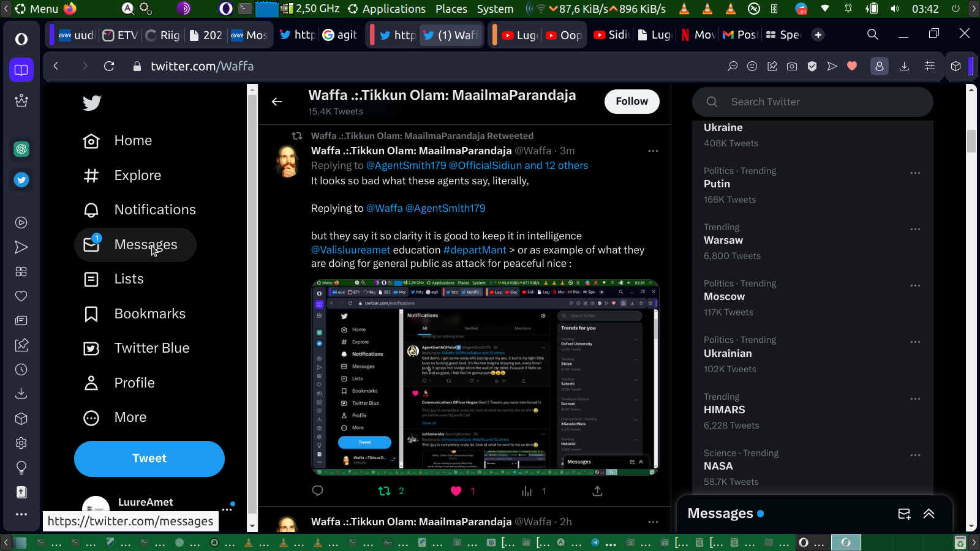Click the Twitter bird logo
Screen dimensions: 980x551
(x=92, y=103)
